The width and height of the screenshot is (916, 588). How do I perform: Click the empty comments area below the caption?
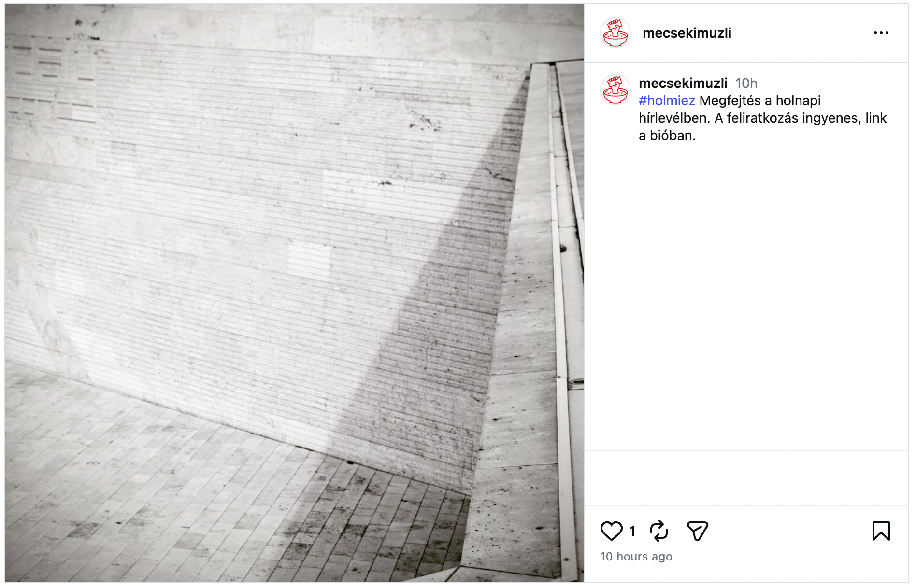(746, 299)
